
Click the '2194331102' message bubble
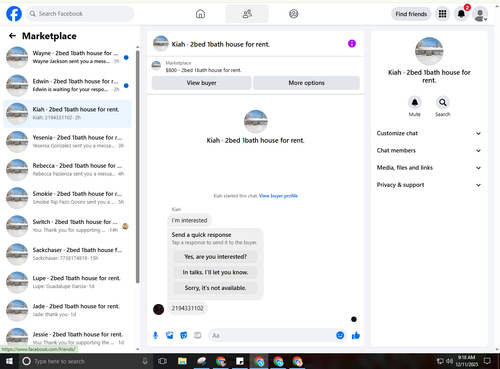[187, 308]
